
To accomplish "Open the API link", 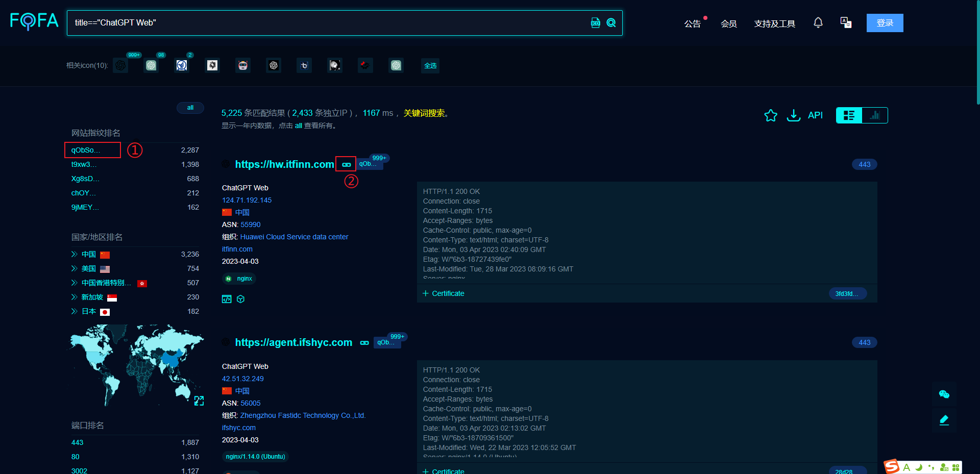I will (816, 115).
